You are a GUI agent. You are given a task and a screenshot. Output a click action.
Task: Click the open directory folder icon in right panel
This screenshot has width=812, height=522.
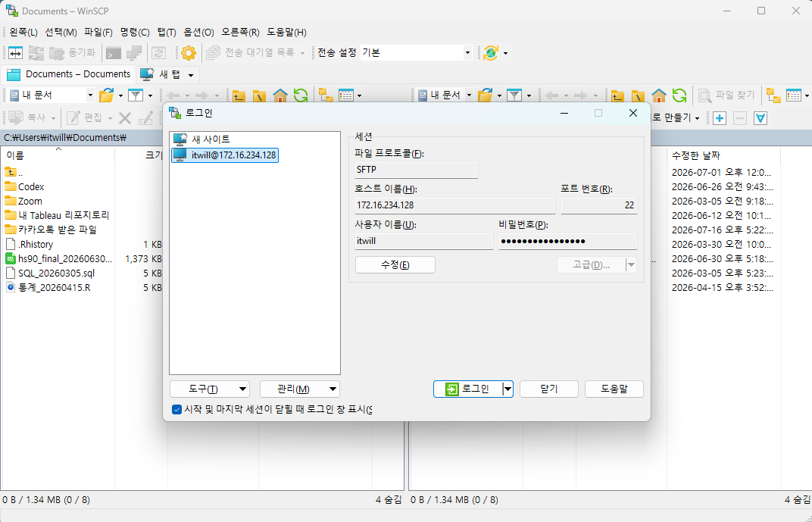point(486,95)
